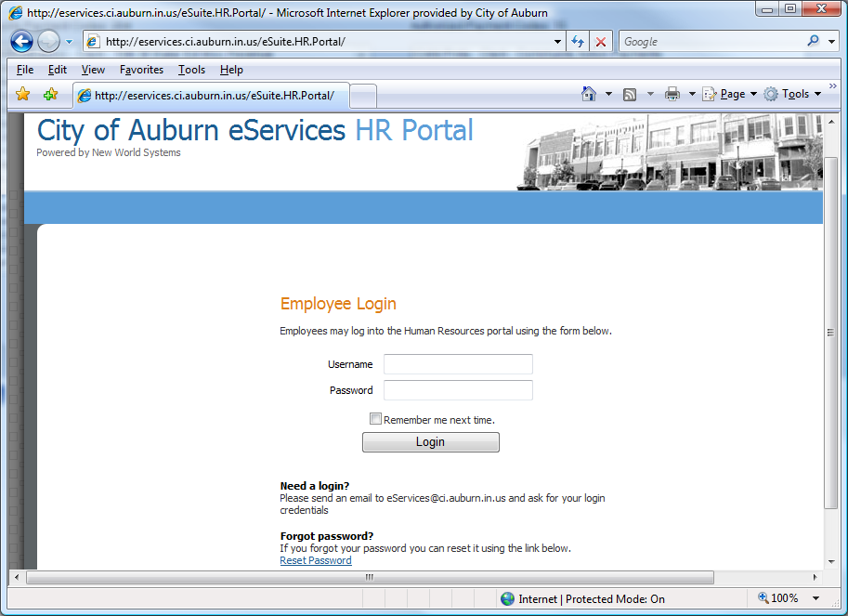Click the 'Forgot password?' heading
This screenshot has width=848, height=616.
[327, 536]
